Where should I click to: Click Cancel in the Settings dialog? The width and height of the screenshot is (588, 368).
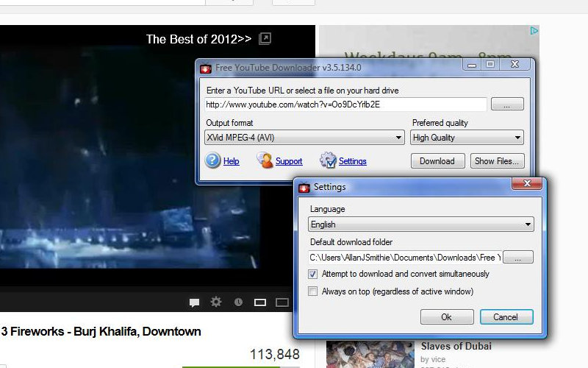pos(506,317)
